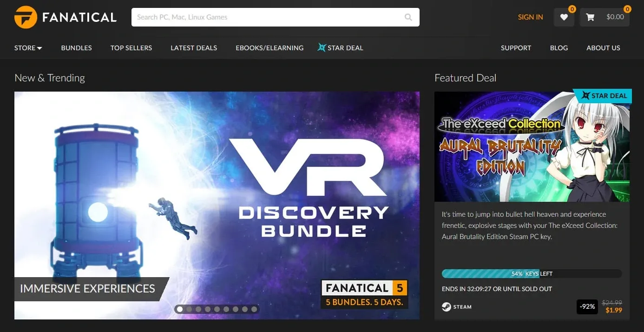Click the keys left progress bar
This screenshot has width=644, height=332.
pos(532,274)
